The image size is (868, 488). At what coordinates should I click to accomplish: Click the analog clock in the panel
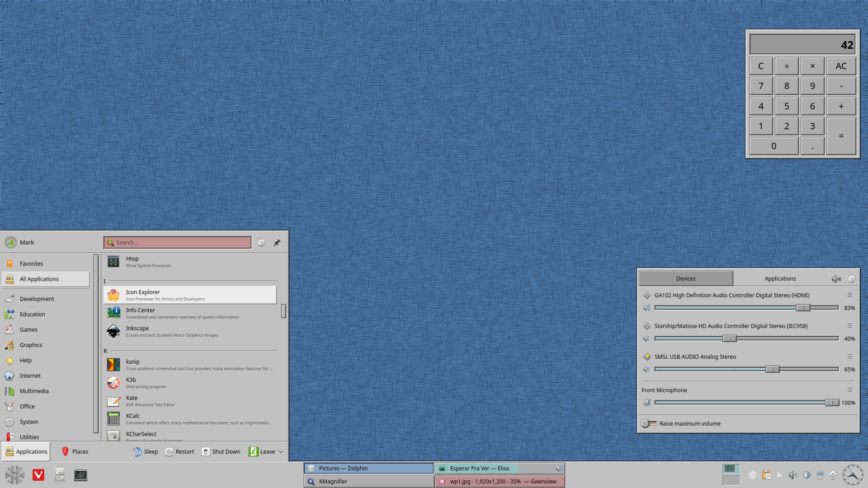click(x=853, y=475)
